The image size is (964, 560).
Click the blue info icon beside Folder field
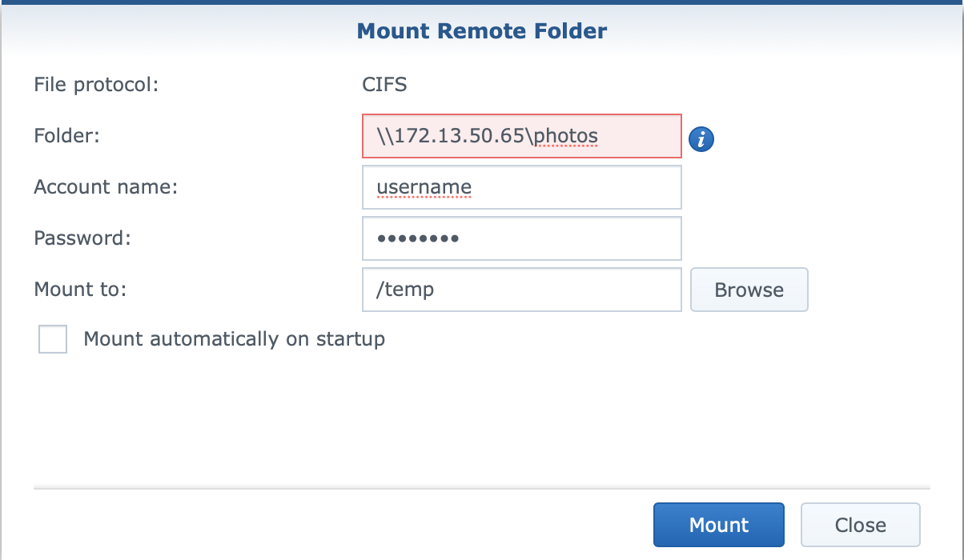tap(701, 139)
